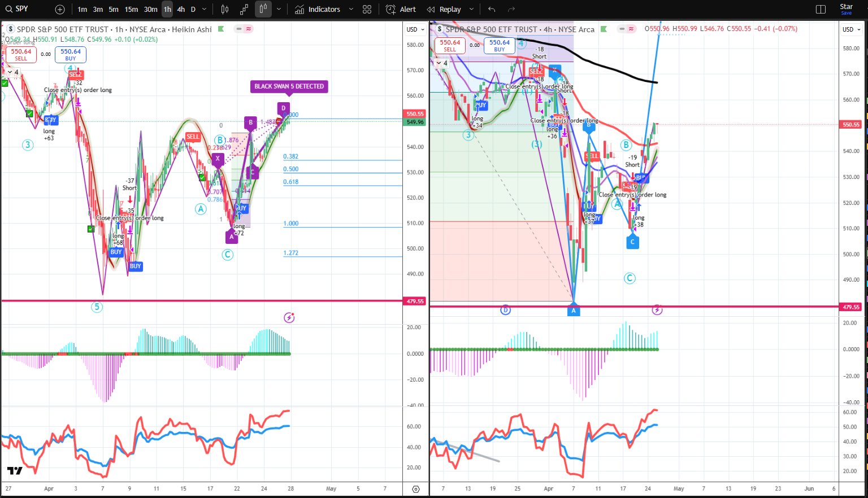Expand the Replay options dropdown arrow
The image size is (868, 498).
pos(471,10)
